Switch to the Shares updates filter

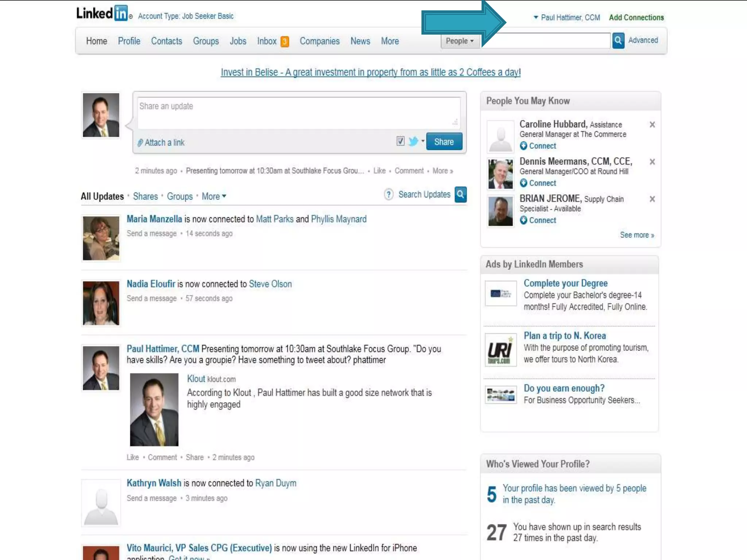(145, 196)
